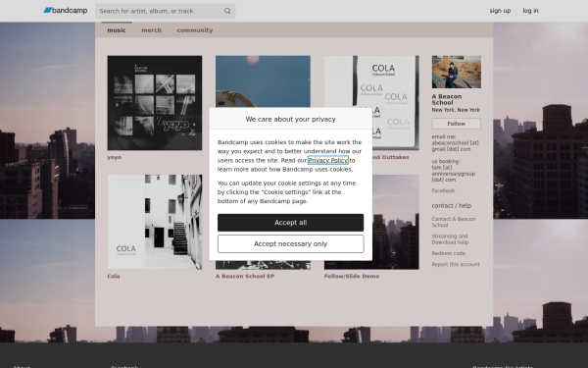
Task: Open the log in link
Action: 530,11
